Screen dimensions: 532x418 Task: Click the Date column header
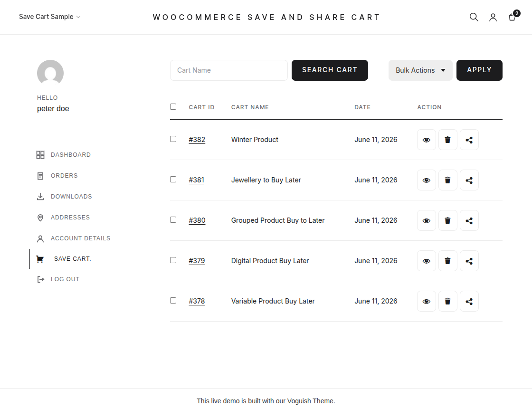[x=362, y=107]
